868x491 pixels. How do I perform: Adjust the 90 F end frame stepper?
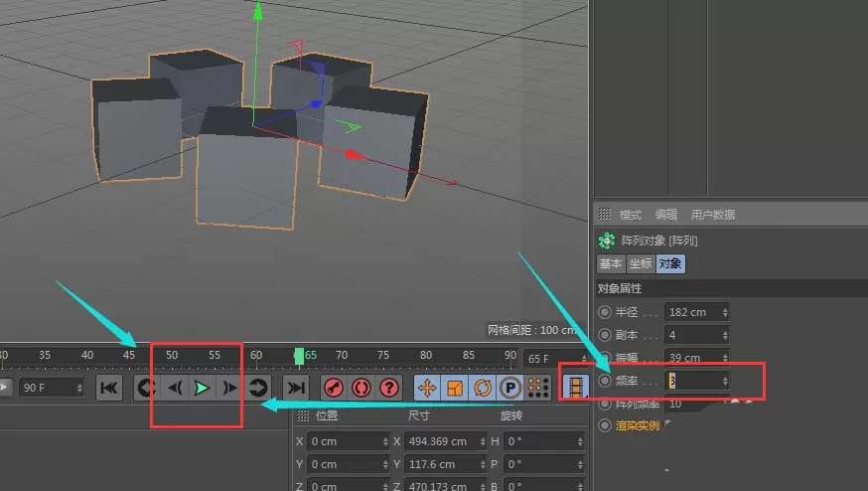click(x=79, y=388)
